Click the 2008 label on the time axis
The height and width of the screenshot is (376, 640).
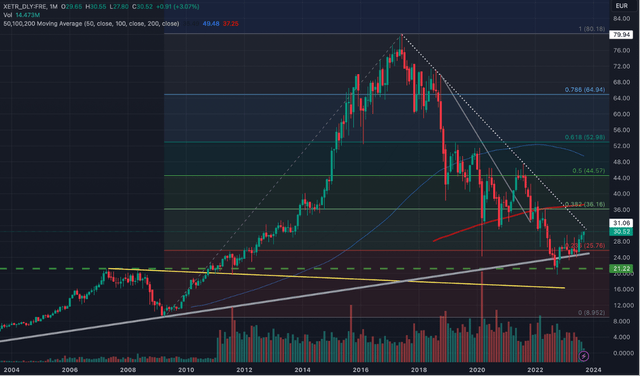click(x=128, y=369)
